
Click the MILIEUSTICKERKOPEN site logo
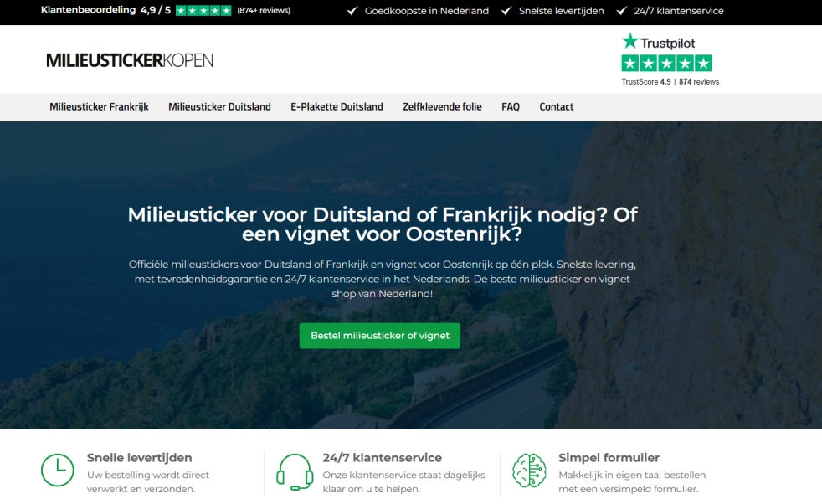(130, 60)
